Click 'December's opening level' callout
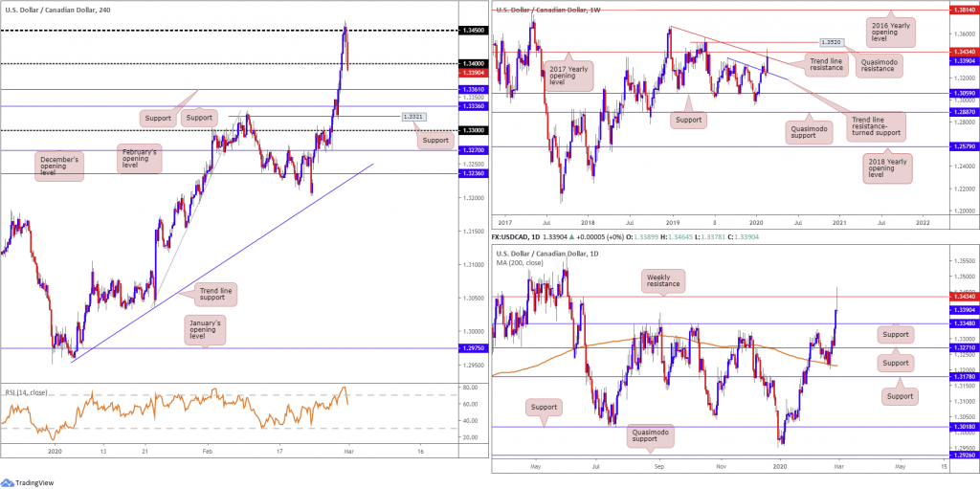This screenshot has height=489, width=980. coord(59,166)
